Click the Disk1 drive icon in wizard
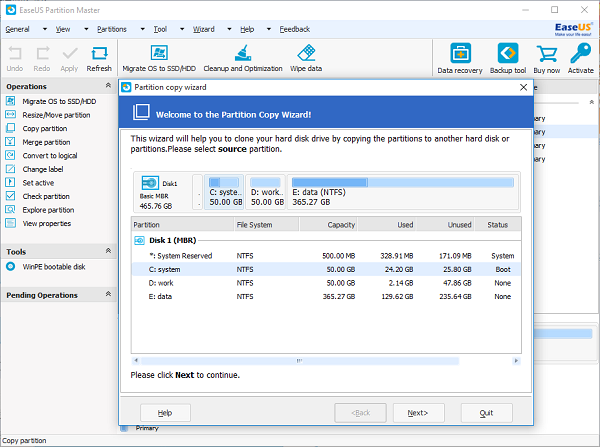 point(150,183)
